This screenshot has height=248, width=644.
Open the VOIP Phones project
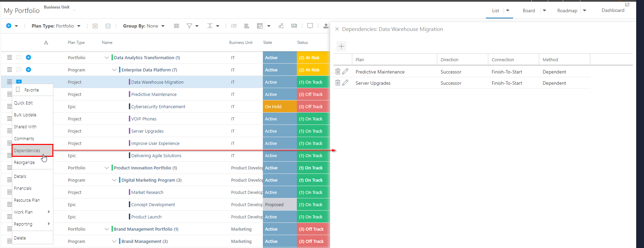(144, 119)
